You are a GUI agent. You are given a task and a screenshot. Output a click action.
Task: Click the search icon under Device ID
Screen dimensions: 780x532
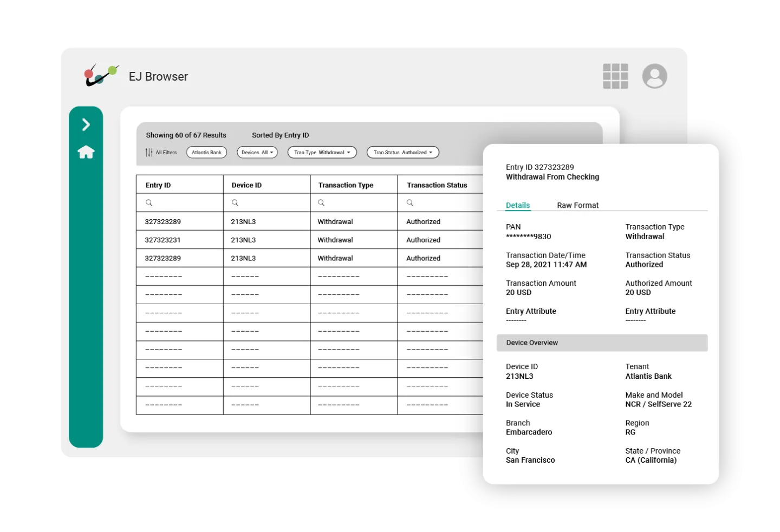coord(235,203)
